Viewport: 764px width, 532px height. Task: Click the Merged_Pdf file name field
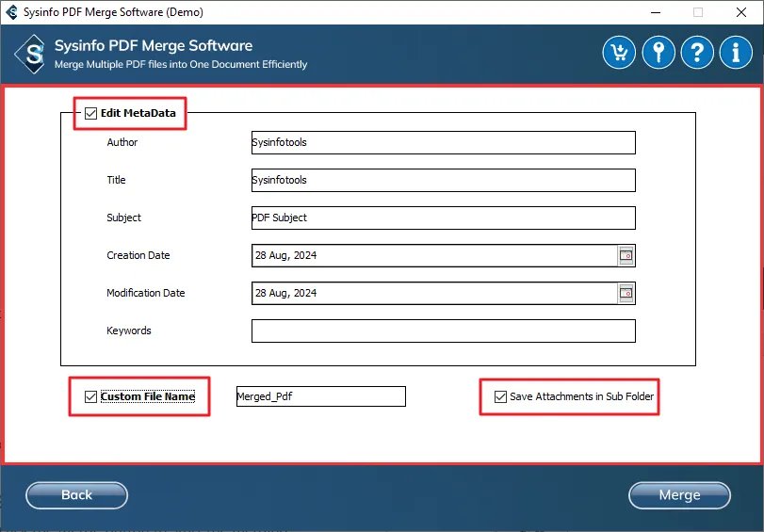coord(321,396)
